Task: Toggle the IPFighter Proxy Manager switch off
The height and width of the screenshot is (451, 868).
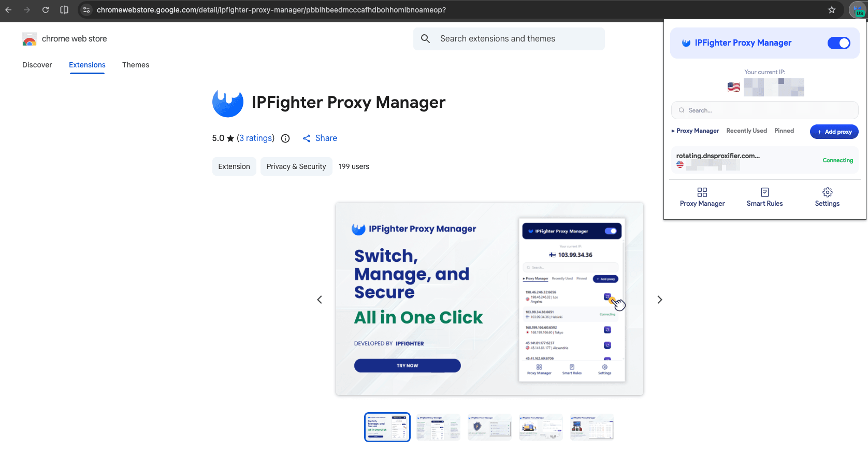Action: [x=839, y=43]
